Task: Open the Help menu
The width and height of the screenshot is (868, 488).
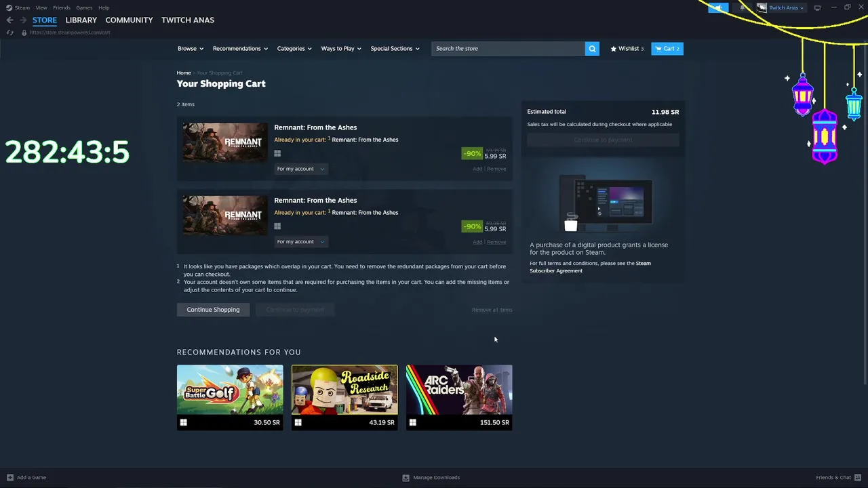Action: point(104,7)
